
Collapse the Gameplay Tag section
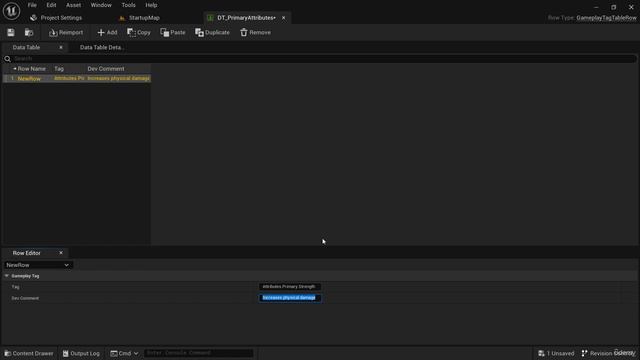[x=7, y=276]
